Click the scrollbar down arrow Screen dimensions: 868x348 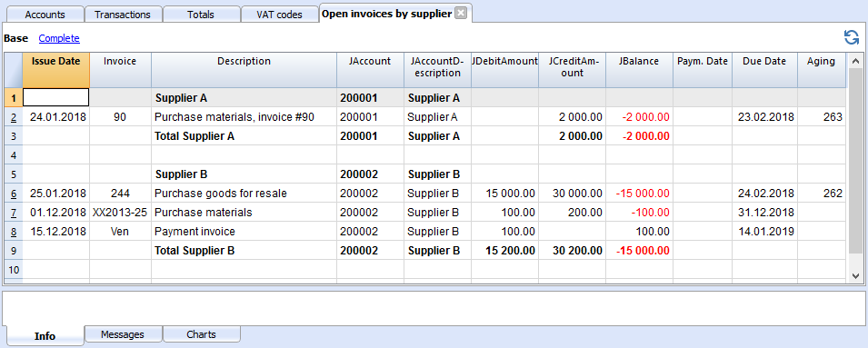(x=854, y=275)
